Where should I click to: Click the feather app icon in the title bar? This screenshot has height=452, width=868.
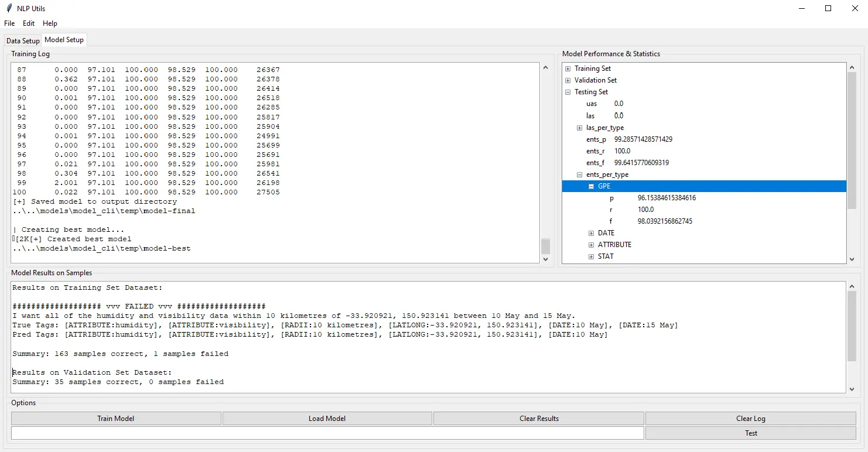pyautogui.click(x=8, y=8)
